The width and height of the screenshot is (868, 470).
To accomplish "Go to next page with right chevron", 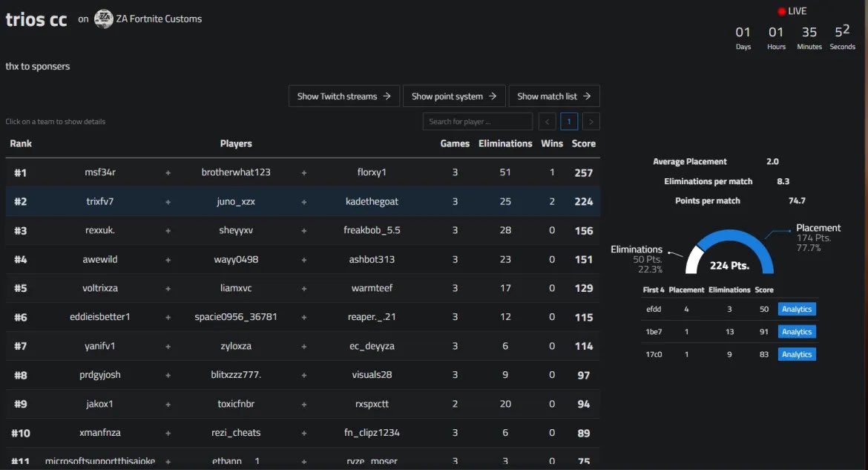I will coord(591,121).
